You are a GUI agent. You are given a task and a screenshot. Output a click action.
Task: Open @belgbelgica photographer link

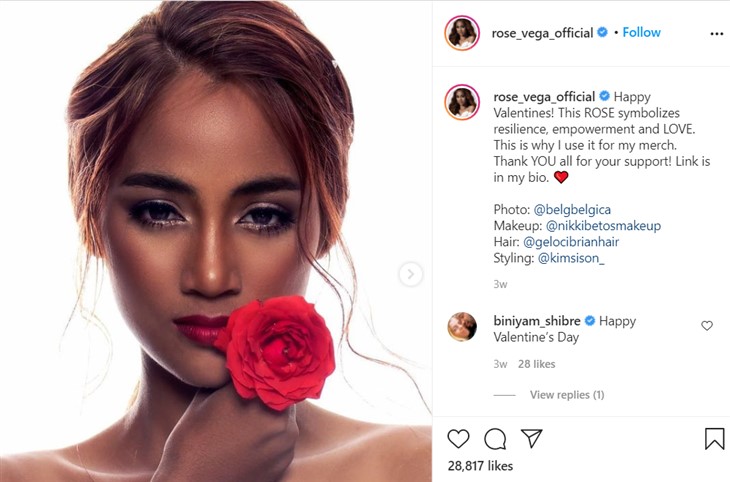[x=572, y=210]
